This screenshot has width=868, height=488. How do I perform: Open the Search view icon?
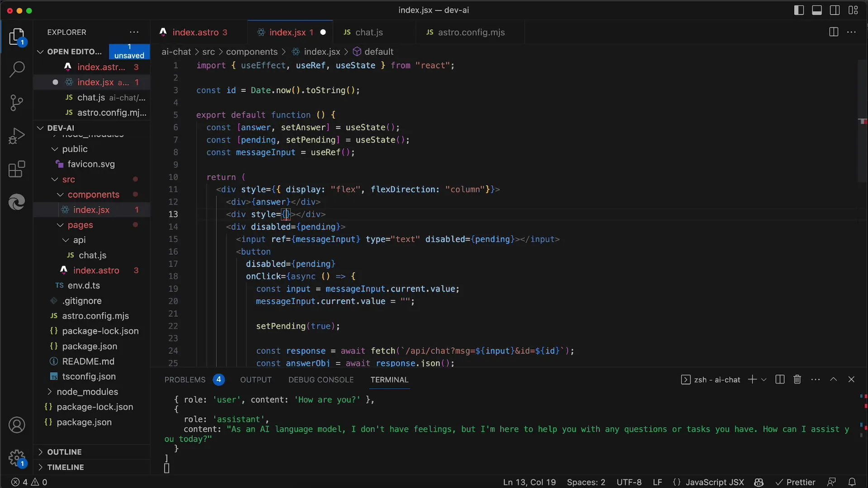click(17, 69)
